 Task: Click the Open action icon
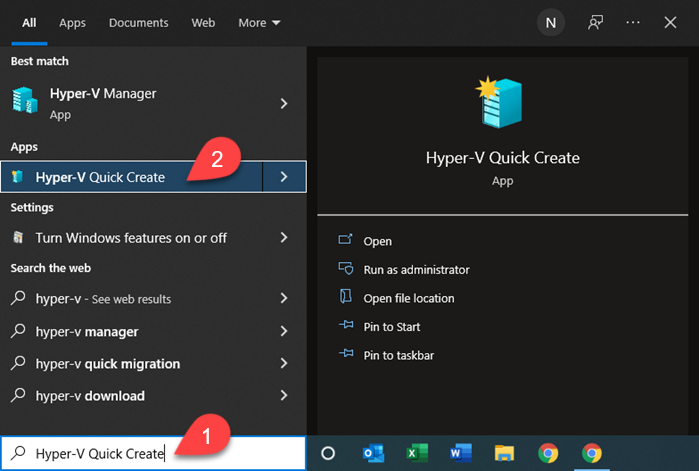(345, 240)
